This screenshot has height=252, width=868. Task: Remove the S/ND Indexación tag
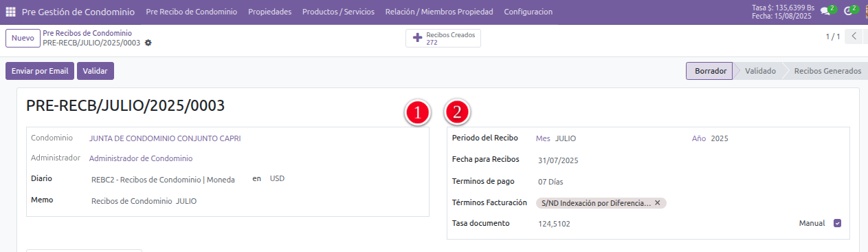point(657,203)
